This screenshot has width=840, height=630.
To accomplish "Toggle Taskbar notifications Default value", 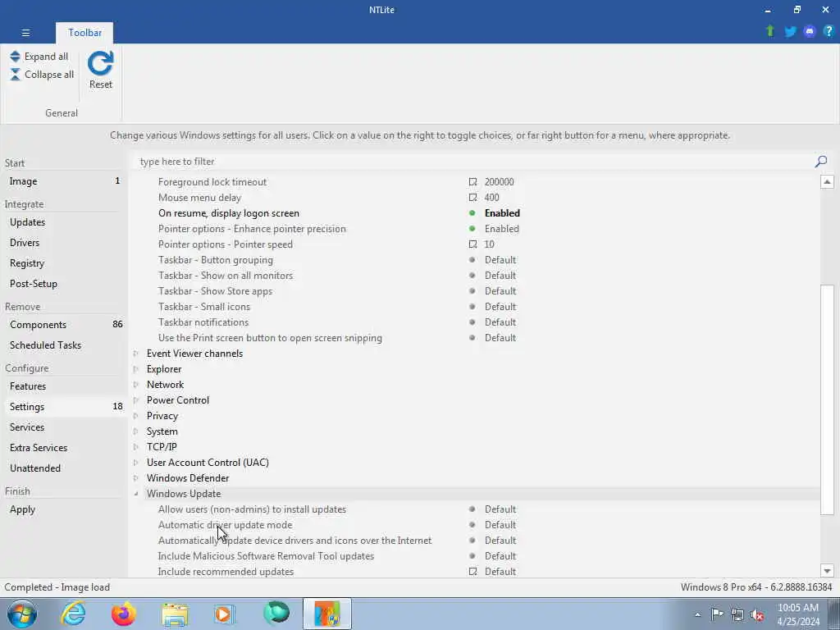I will click(500, 322).
